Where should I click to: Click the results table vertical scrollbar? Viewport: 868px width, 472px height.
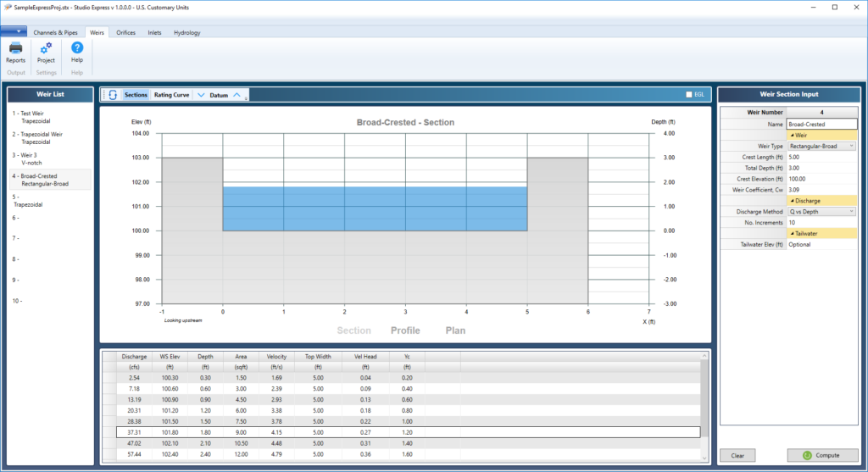(704, 407)
